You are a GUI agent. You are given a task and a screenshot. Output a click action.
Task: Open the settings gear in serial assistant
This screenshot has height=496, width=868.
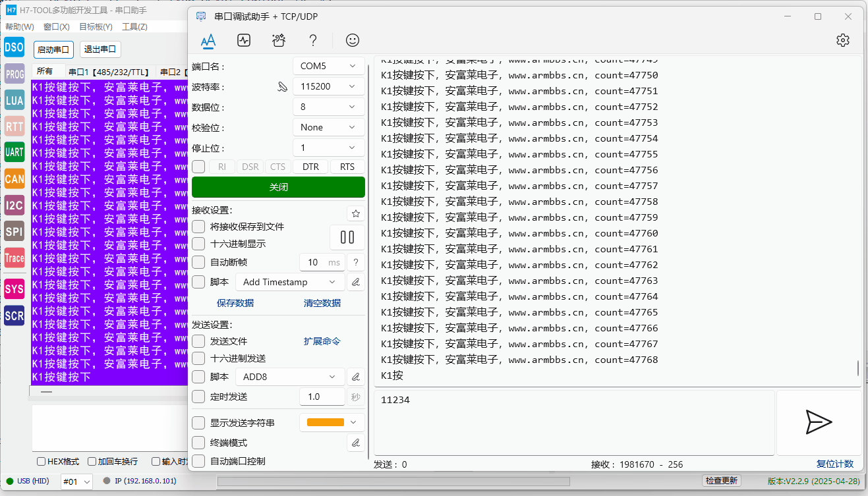843,40
